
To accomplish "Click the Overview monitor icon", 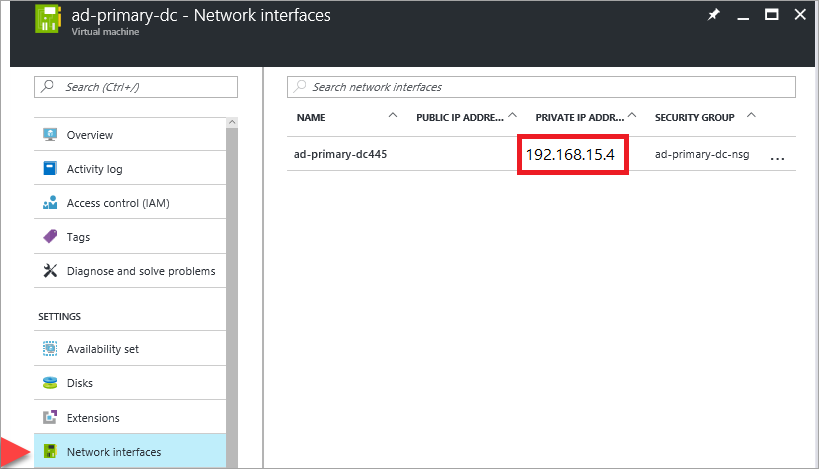I will (50, 135).
